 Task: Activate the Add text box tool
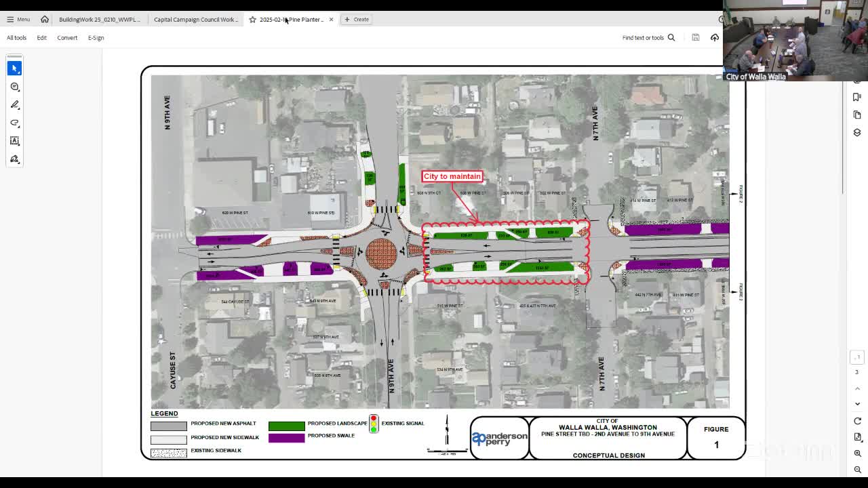click(x=14, y=141)
